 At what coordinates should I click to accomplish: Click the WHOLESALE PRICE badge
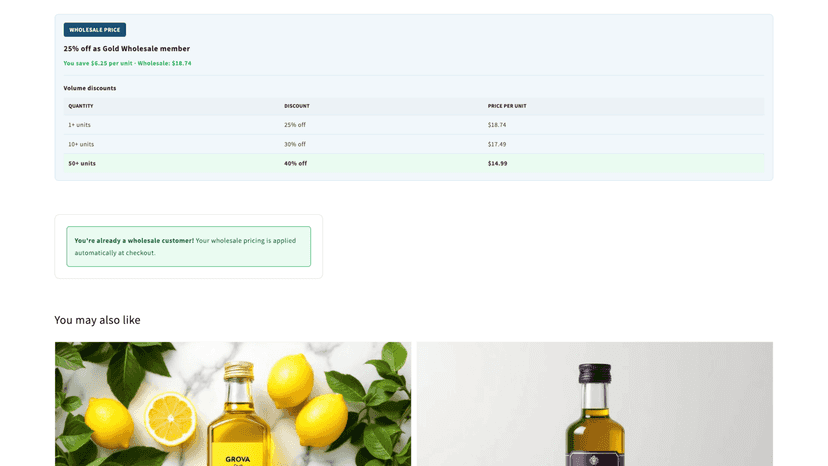point(95,30)
